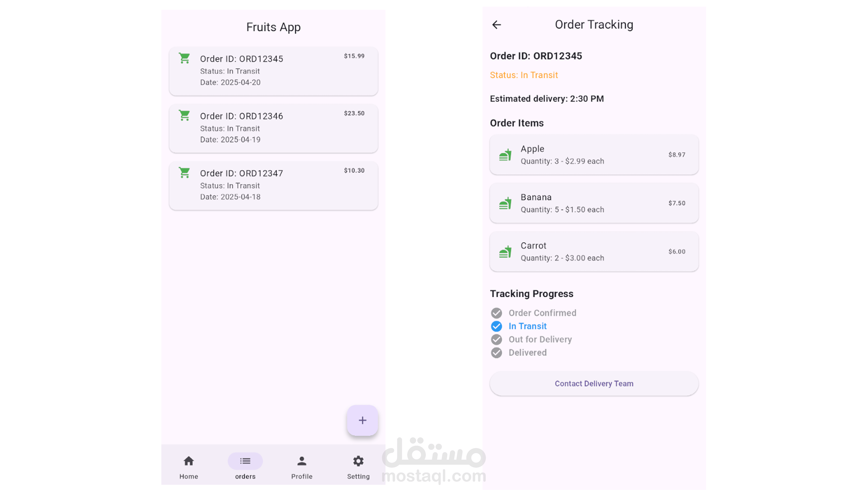
Task: Click the food icon beside Apple
Action: [505, 155]
